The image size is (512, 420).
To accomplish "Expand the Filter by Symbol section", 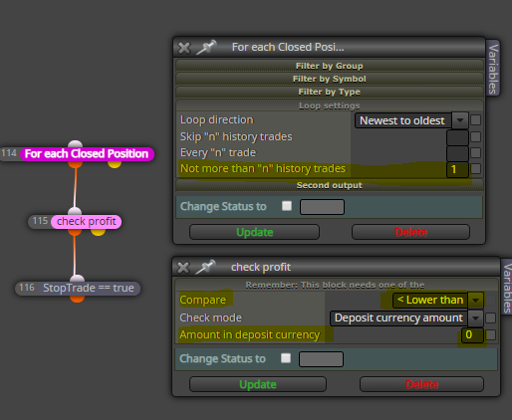I will [330, 79].
